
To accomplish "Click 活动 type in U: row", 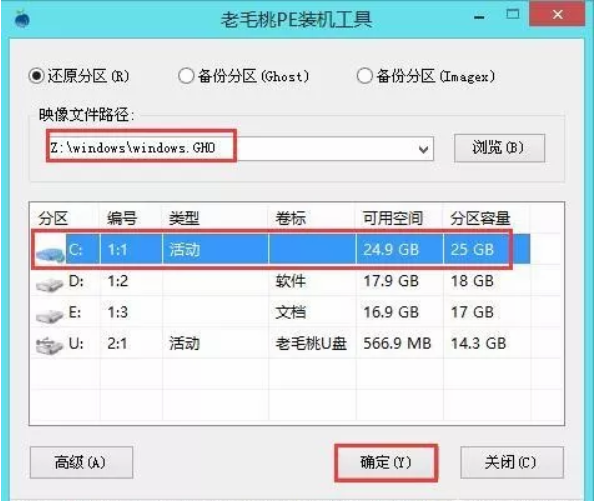I will click(x=184, y=343).
